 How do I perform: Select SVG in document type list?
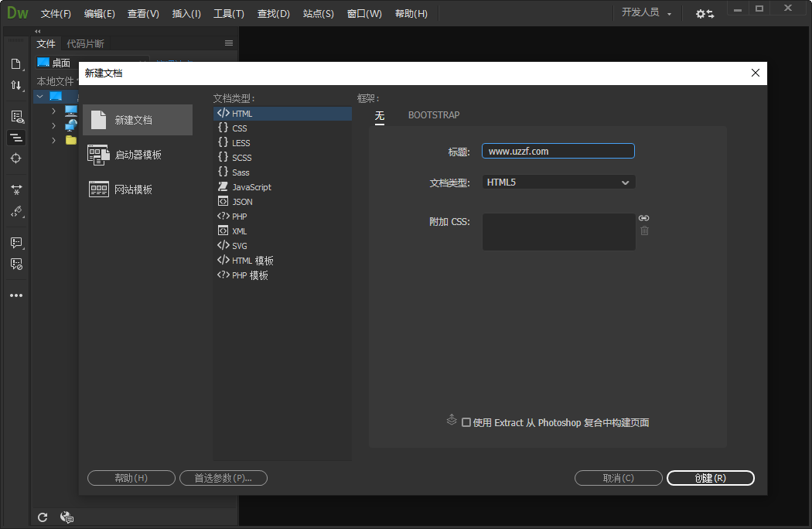(x=283, y=246)
